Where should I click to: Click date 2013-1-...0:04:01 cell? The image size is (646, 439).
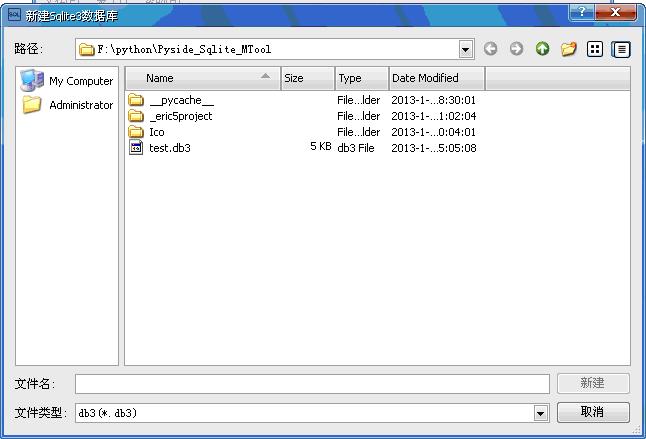coord(433,132)
